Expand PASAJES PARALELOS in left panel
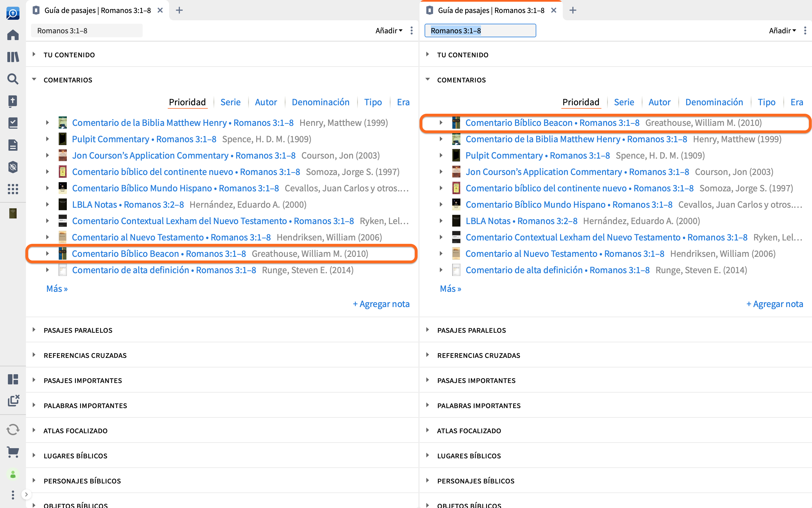812x508 pixels. pos(34,330)
